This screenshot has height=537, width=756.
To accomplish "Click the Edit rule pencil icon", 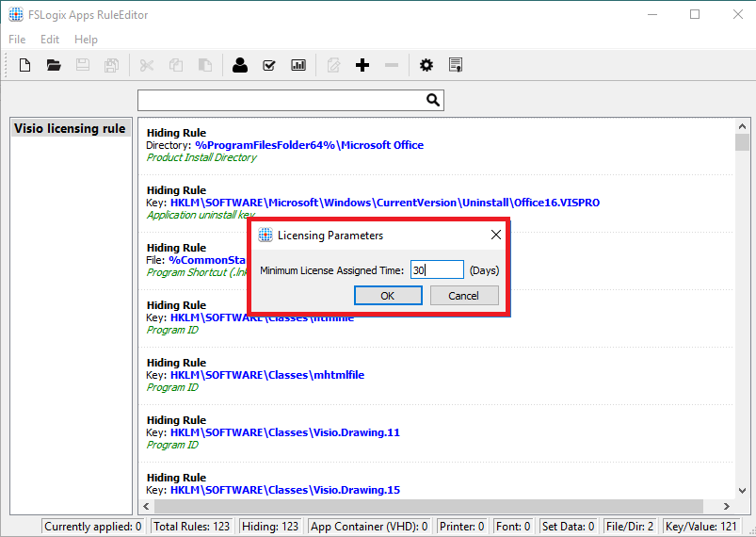I will point(333,65).
